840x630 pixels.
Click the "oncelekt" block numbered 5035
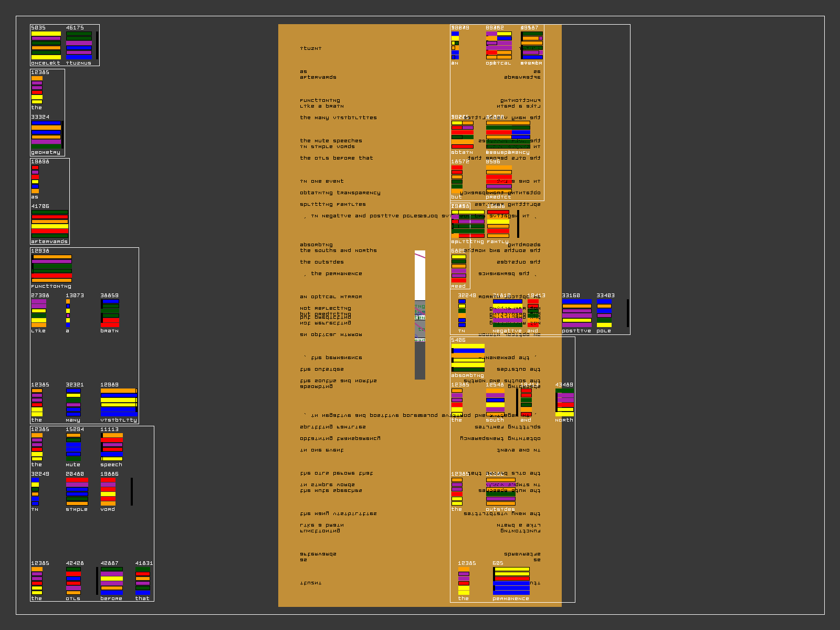point(46,45)
